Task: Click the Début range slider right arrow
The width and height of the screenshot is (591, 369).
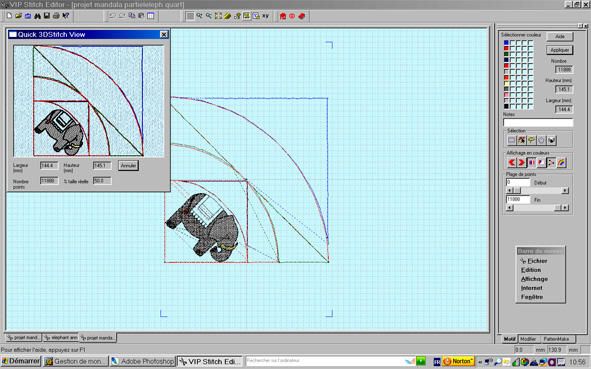Action: point(565,191)
